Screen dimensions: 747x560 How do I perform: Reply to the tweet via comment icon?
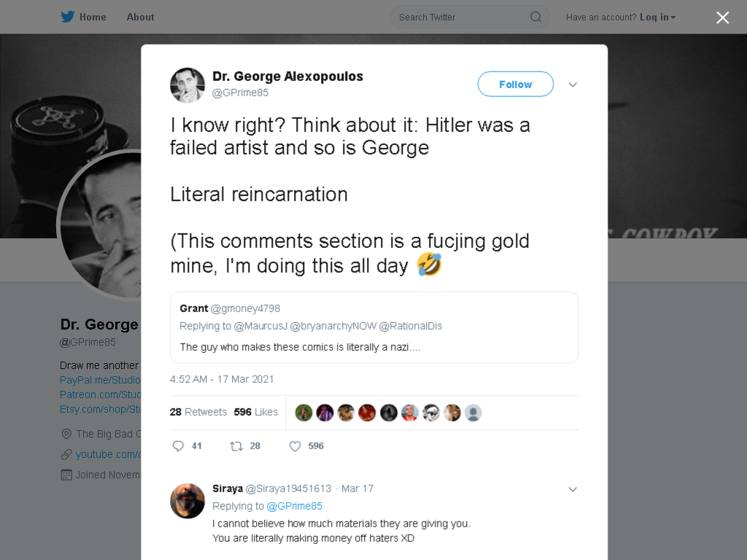coord(178,446)
